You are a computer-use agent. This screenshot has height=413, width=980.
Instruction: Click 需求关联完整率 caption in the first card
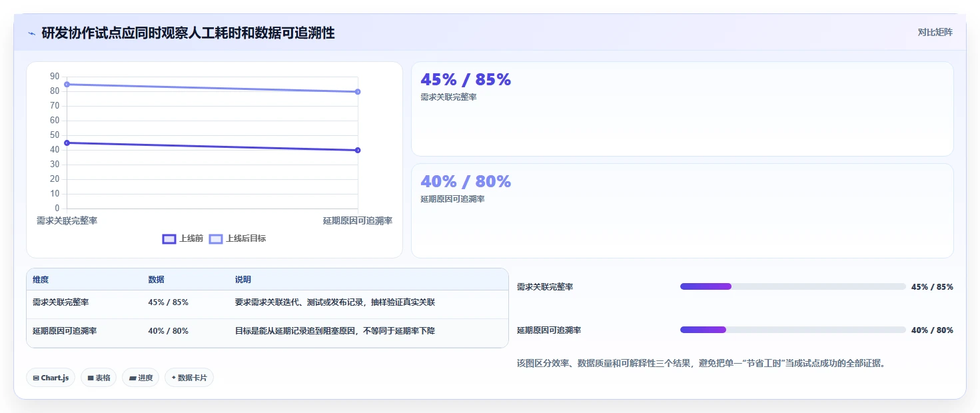click(448, 97)
